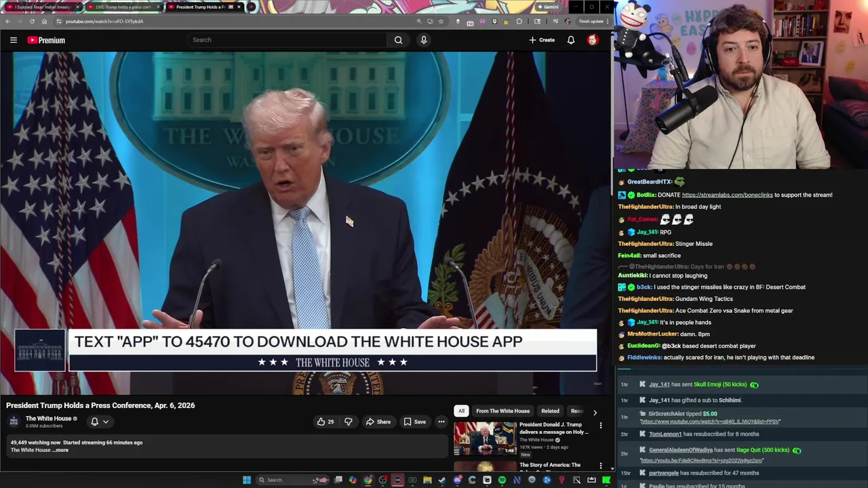Open the Gemini button in Chrome
Image resolution: width=868 pixels, height=488 pixels.
click(548, 7)
